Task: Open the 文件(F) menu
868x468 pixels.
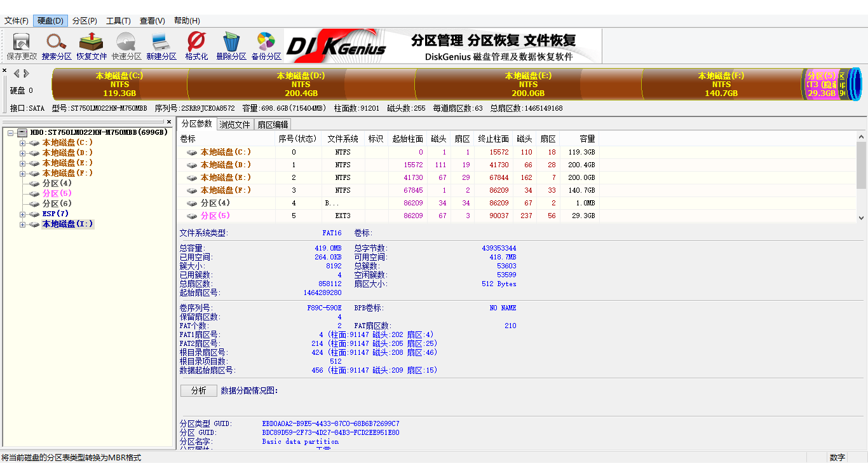Action: coord(17,21)
